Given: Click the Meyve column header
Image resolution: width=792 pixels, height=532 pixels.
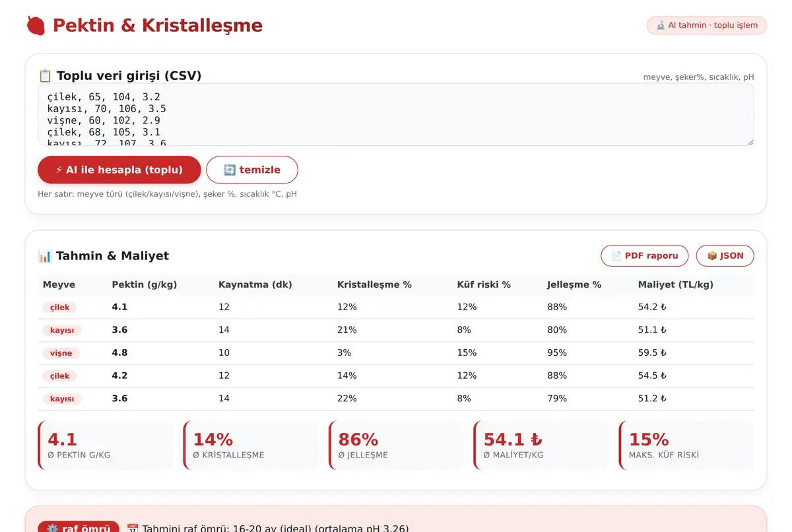Looking at the screenshot, I should (59, 284).
